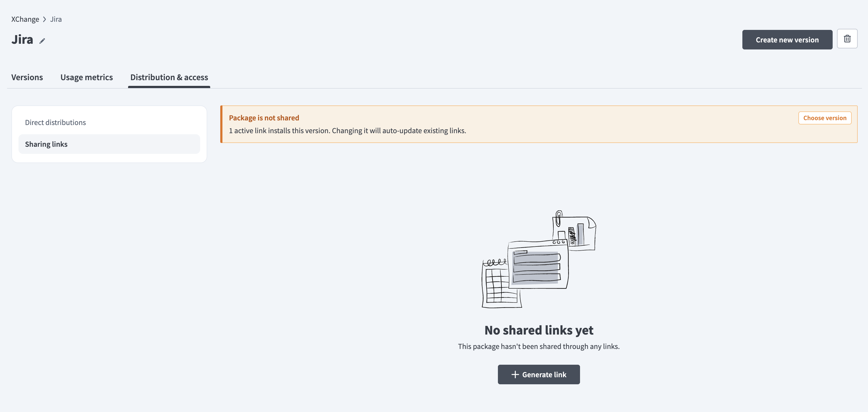
Task: Click the pencil edit icon next to Jira
Action: click(42, 41)
